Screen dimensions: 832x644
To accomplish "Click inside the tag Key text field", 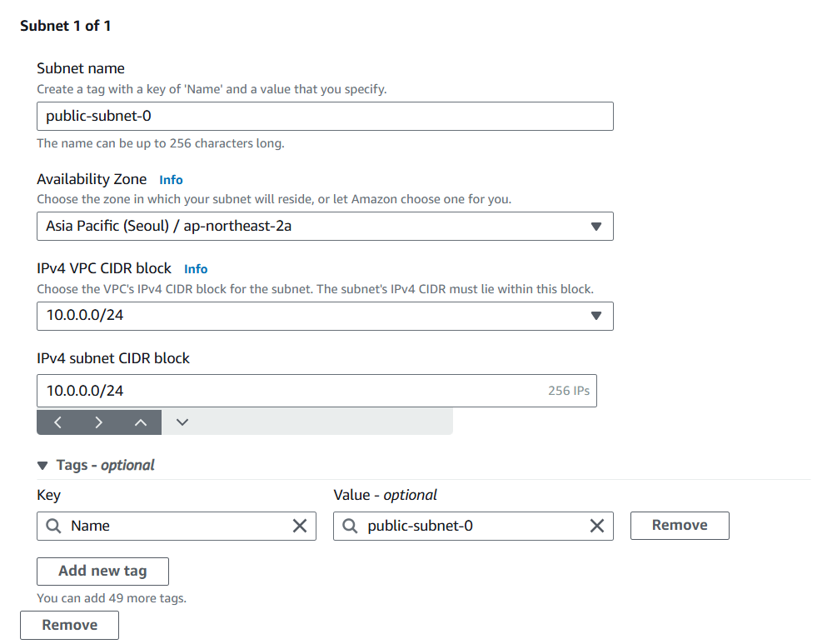I will [175, 526].
